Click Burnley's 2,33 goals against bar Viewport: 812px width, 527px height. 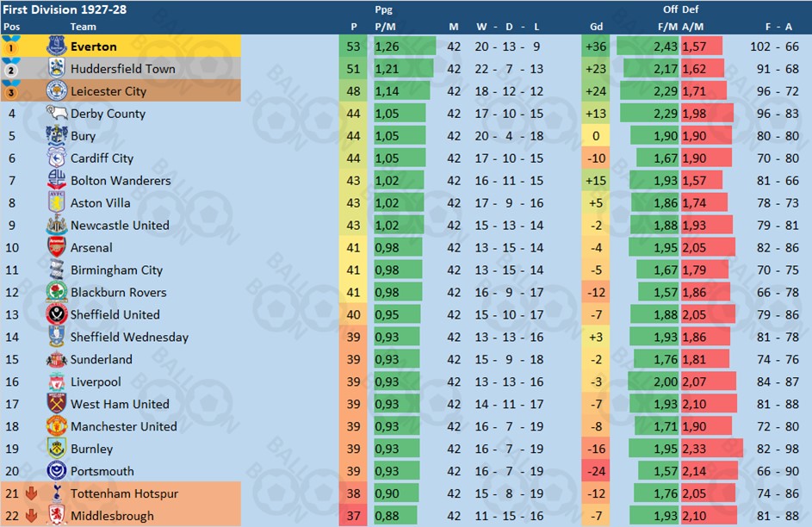pyautogui.click(x=712, y=449)
